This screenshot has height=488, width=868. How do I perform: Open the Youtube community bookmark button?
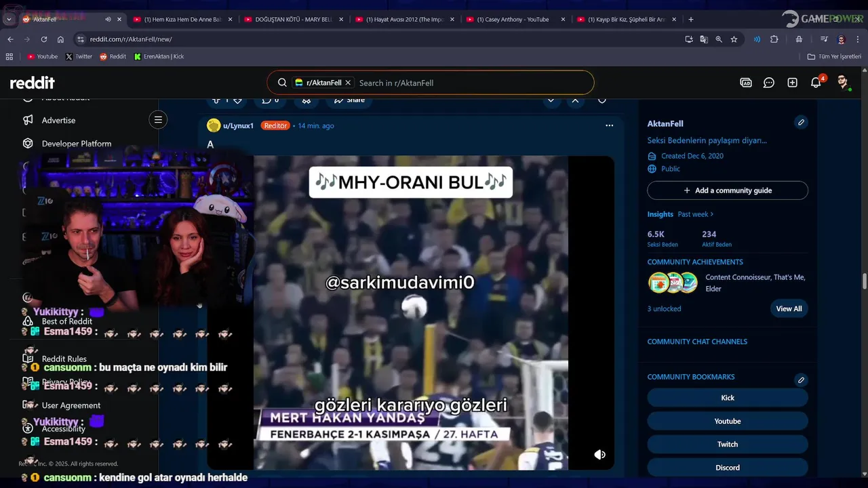[x=728, y=421]
